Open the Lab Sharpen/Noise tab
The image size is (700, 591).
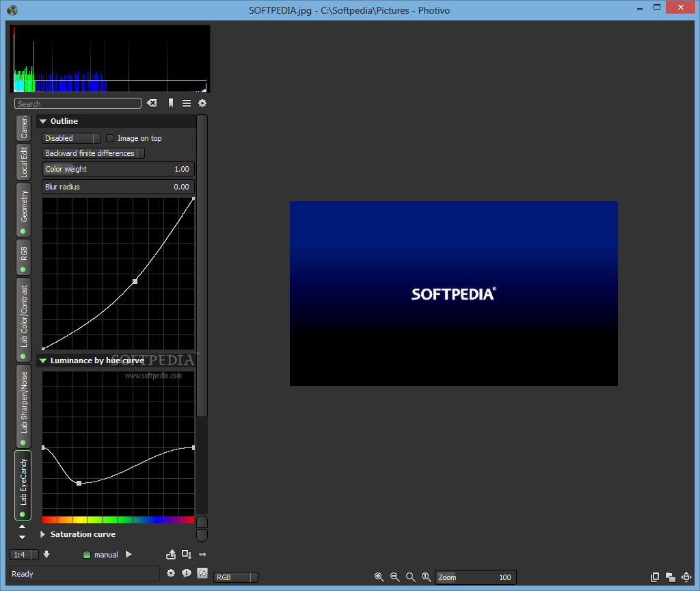coord(24,406)
